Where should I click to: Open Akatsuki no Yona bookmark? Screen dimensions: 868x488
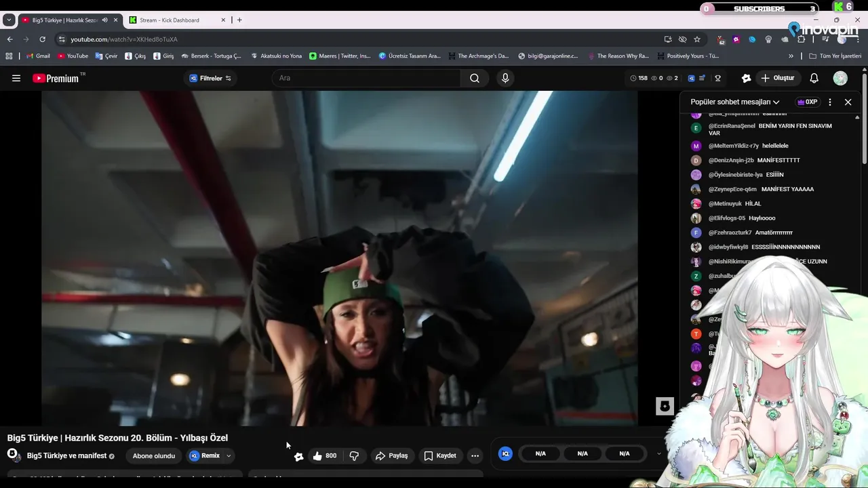(276, 56)
